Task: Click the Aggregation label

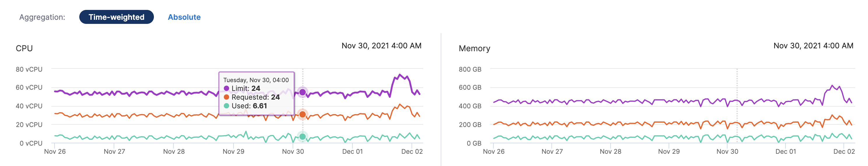Action: pyautogui.click(x=42, y=17)
